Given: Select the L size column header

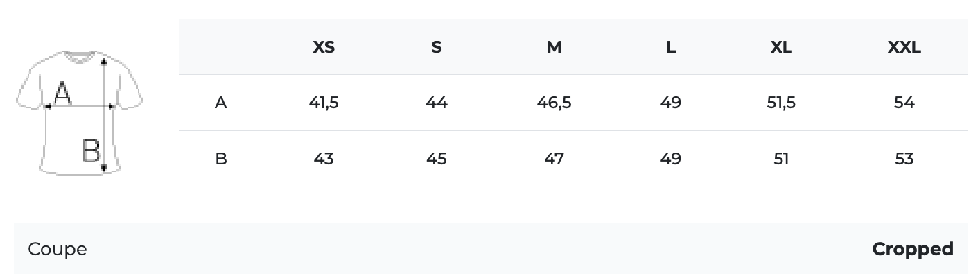Looking at the screenshot, I should [671, 47].
